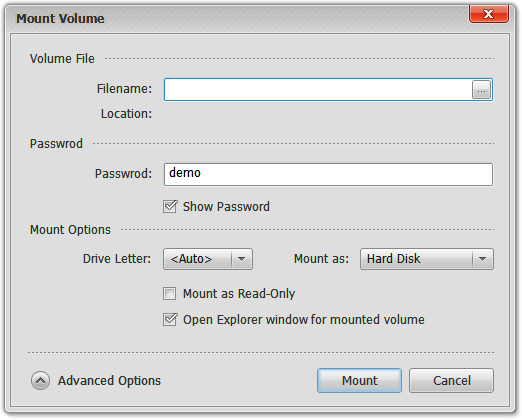Image resolution: width=522 pixels, height=420 pixels.
Task: Open the Drive Letter dropdown
Action: [x=208, y=259]
